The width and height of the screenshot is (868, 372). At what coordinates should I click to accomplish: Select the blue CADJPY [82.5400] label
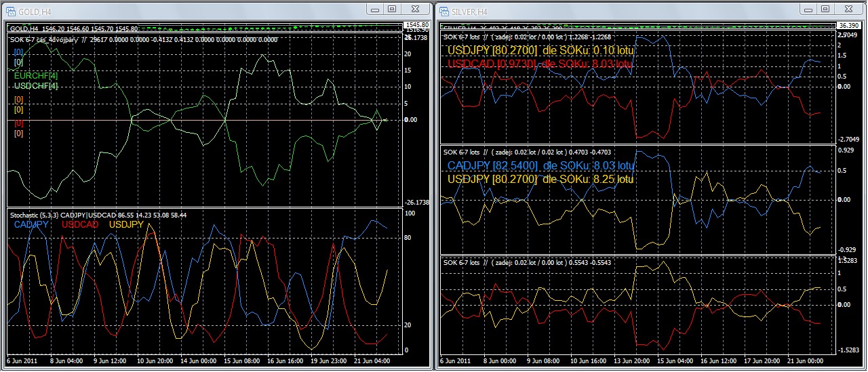click(x=492, y=165)
